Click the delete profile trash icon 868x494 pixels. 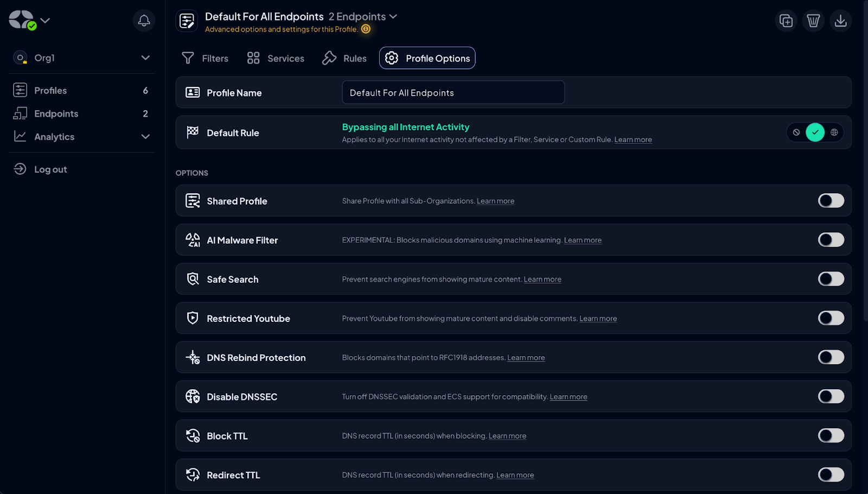click(813, 21)
